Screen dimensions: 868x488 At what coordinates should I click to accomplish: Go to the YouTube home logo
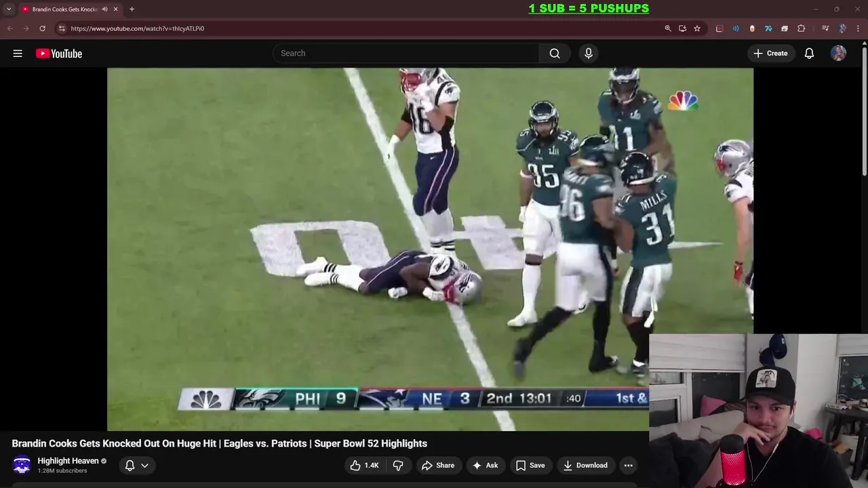(x=59, y=54)
